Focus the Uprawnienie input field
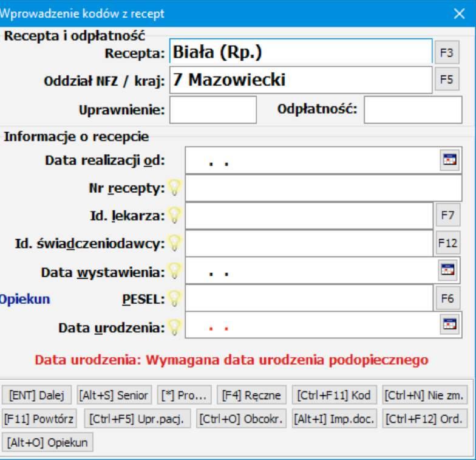476x460 pixels. (212, 109)
